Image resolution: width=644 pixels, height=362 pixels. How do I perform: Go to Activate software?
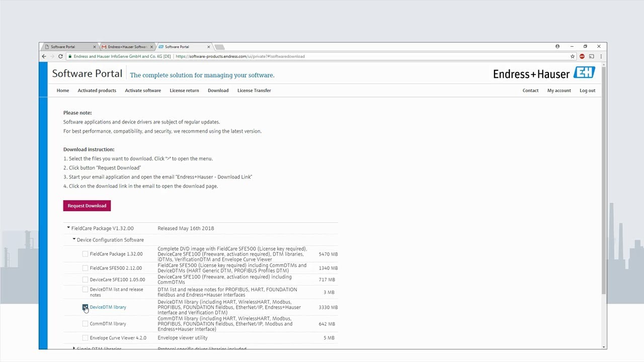(143, 90)
